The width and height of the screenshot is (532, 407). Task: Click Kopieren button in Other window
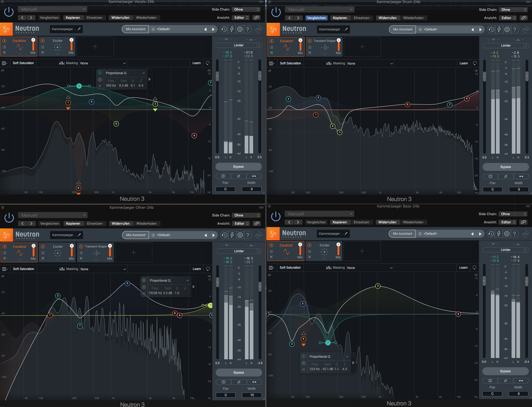click(73, 223)
